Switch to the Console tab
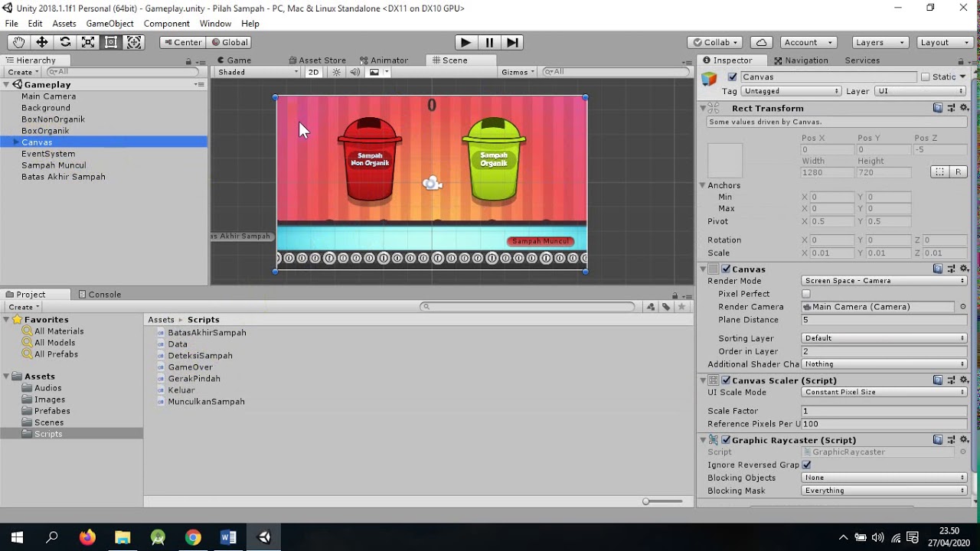Screen dimensions: 980x551 (x=104, y=295)
